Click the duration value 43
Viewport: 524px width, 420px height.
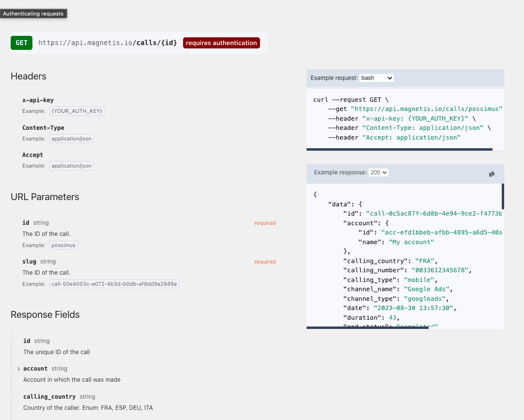[392, 318]
